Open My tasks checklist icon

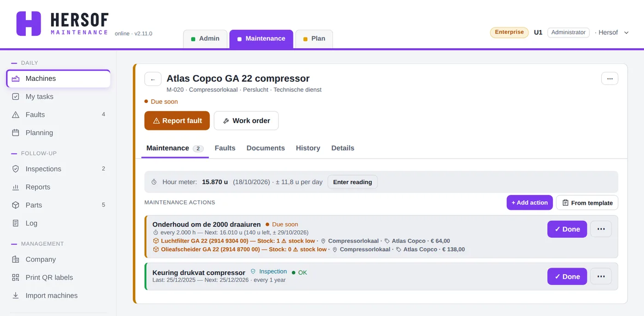16,96
